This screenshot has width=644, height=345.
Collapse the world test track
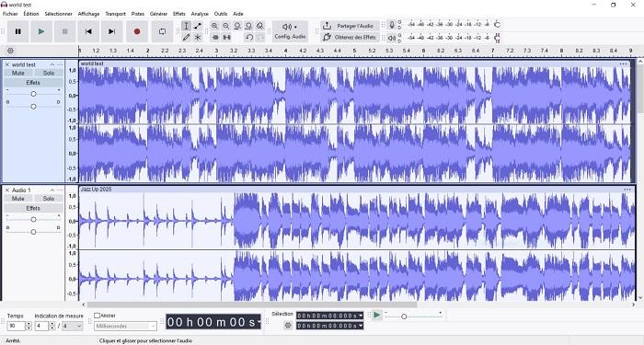[x=52, y=64]
